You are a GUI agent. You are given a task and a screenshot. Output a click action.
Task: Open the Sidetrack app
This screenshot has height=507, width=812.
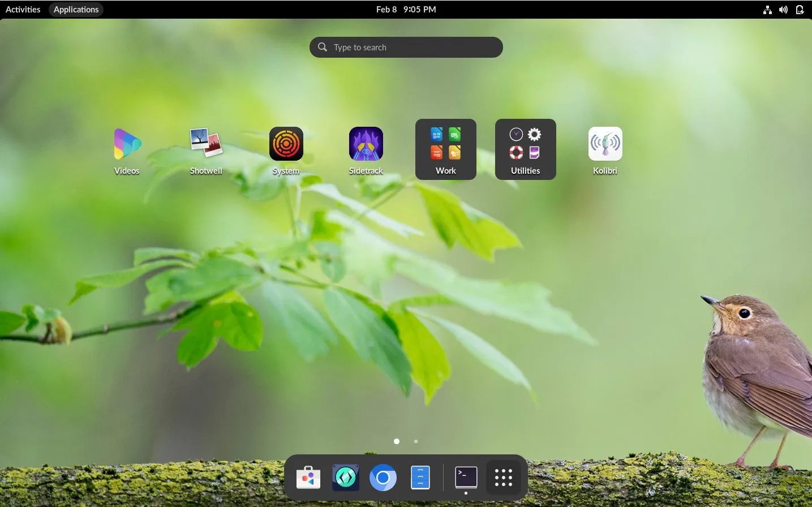(x=366, y=144)
